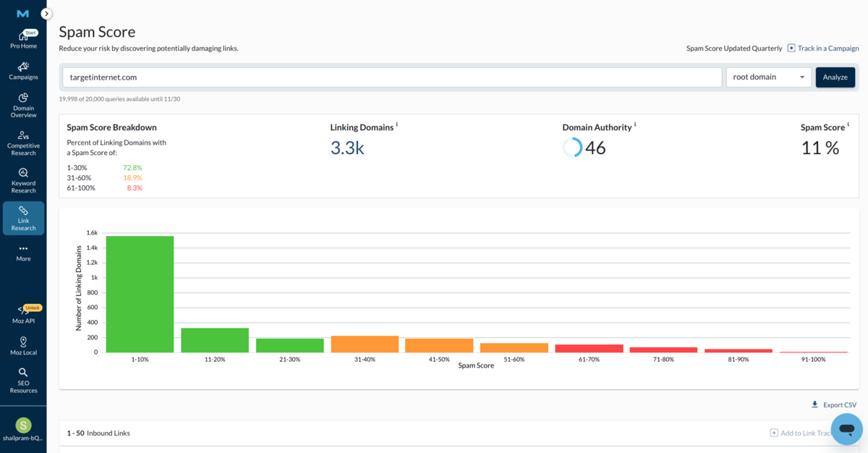The image size is (868, 453).
Task: Click the 3.3k Linking Domains value
Action: coord(347,148)
